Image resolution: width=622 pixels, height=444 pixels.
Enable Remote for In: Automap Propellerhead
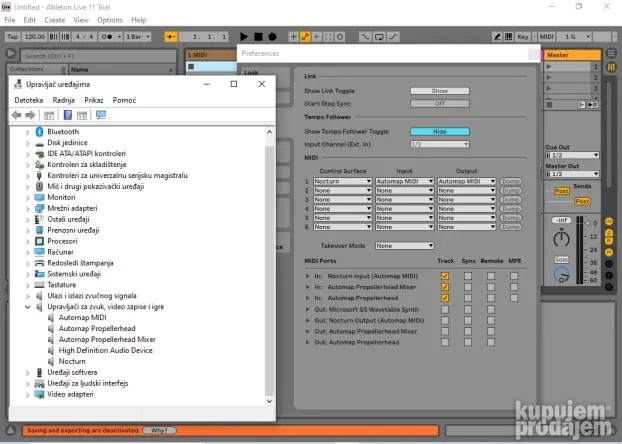pyautogui.click(x=491, y=298)
